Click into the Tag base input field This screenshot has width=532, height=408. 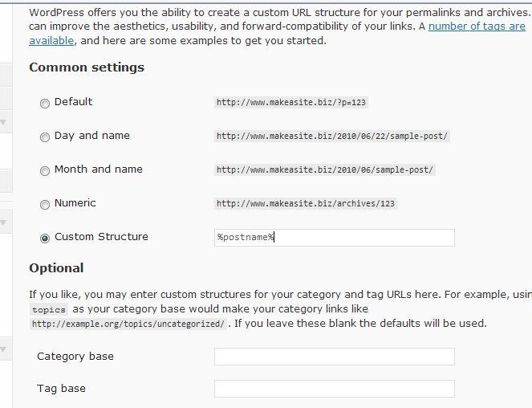334,389
